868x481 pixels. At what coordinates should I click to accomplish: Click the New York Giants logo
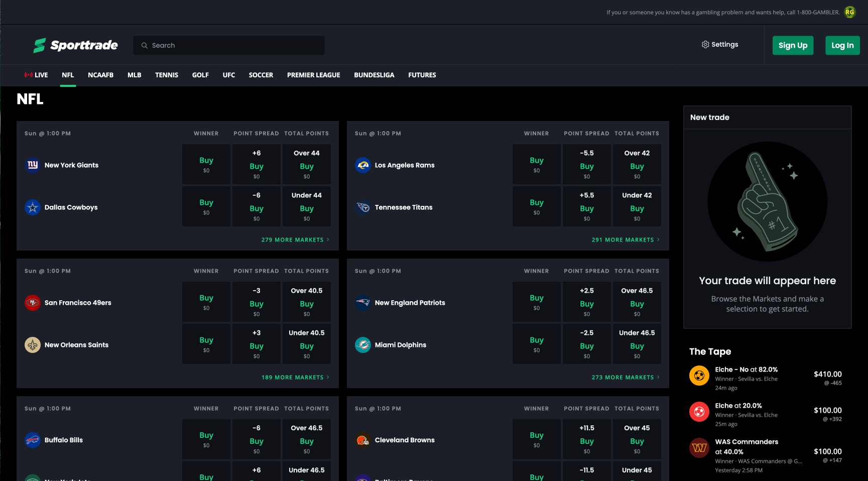point(33,165)
